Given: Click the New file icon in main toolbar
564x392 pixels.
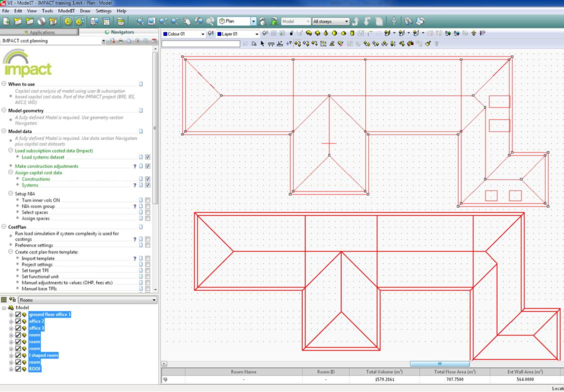Looking at the screenshot, I should point(6,22).
